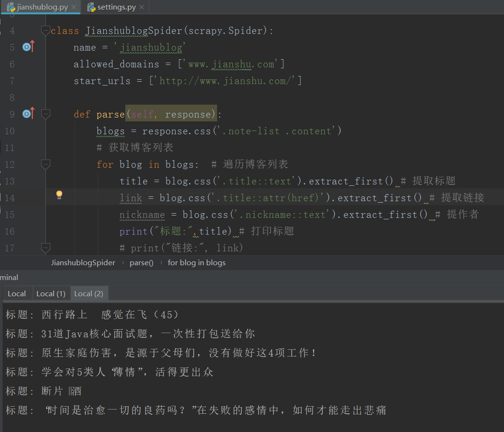Click JianshublogSpider in the breadcrumb bar
The height and width of the screenshot is (432, 504).
click(83, 262)
